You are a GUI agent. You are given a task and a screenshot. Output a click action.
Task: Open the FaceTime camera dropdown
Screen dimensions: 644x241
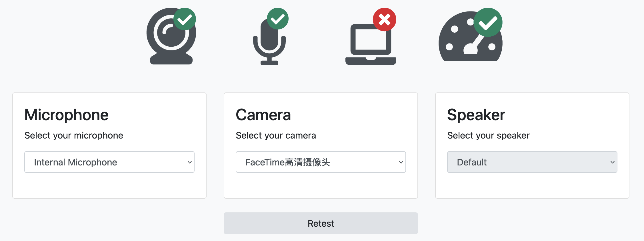tap(321, 162)
